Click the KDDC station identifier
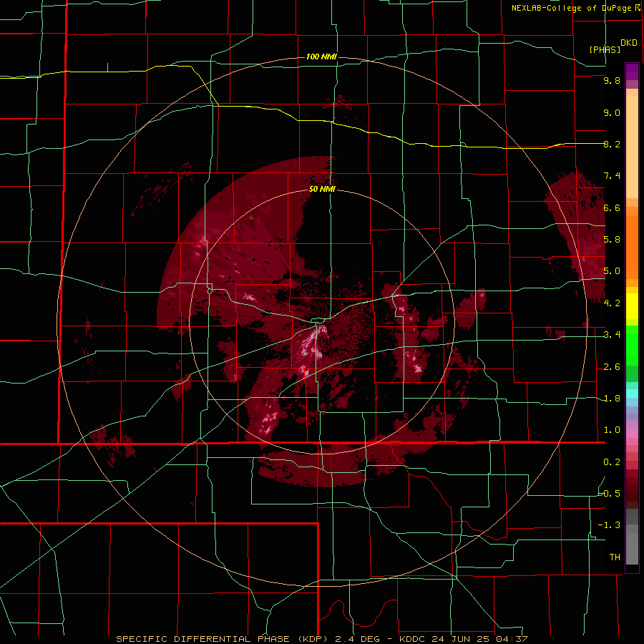This screenshot has height=644, width=644. [412, 639]
